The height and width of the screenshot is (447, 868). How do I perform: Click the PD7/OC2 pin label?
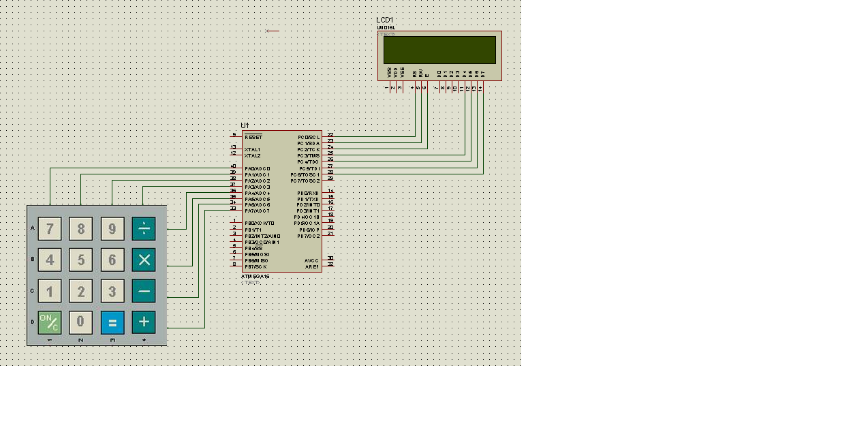[309, 236]
